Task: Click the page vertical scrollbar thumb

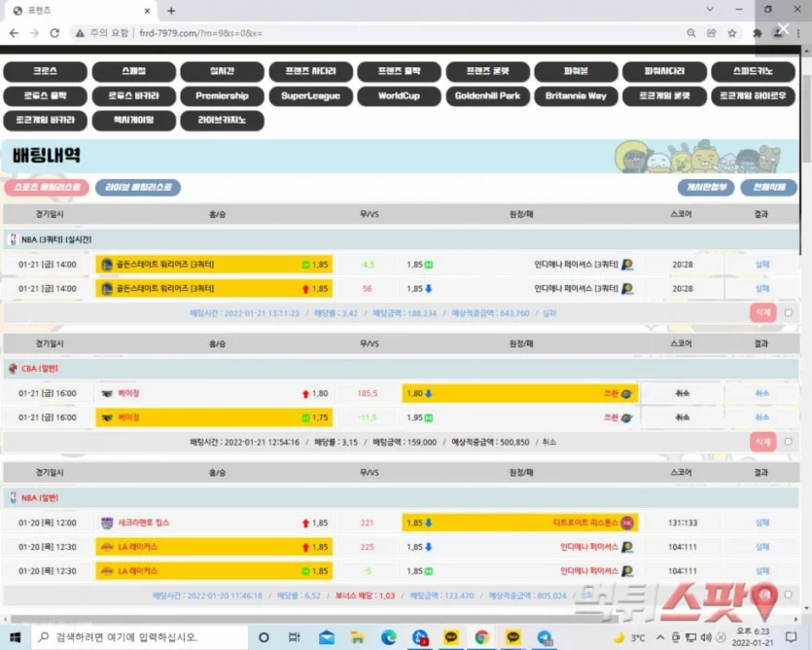Action: pyautogui.click(x=806, y=120)
